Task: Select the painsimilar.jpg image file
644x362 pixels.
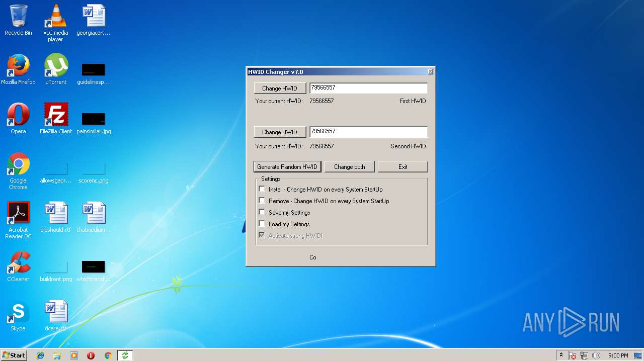Action: [x=94, y=122]
